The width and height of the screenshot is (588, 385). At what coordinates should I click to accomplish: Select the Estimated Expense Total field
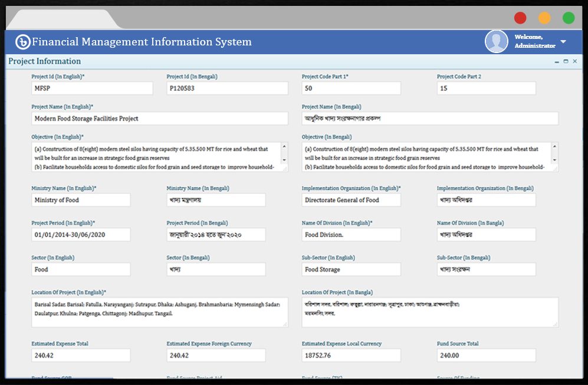coord(81,356)
